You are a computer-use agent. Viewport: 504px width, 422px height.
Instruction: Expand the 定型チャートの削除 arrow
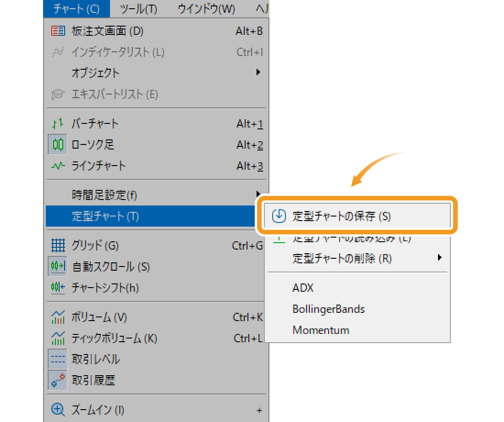click(440, 257)
